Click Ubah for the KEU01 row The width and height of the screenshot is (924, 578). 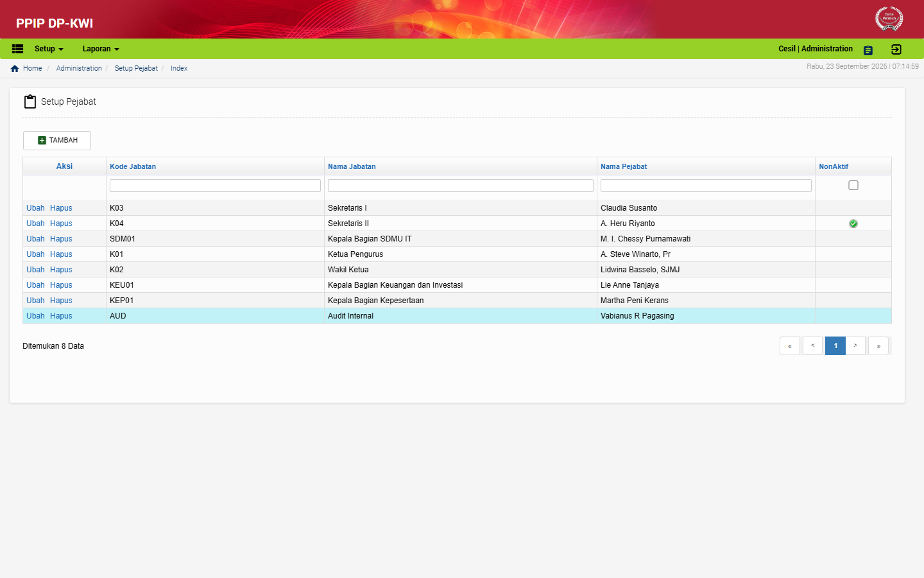pos(35,285)
